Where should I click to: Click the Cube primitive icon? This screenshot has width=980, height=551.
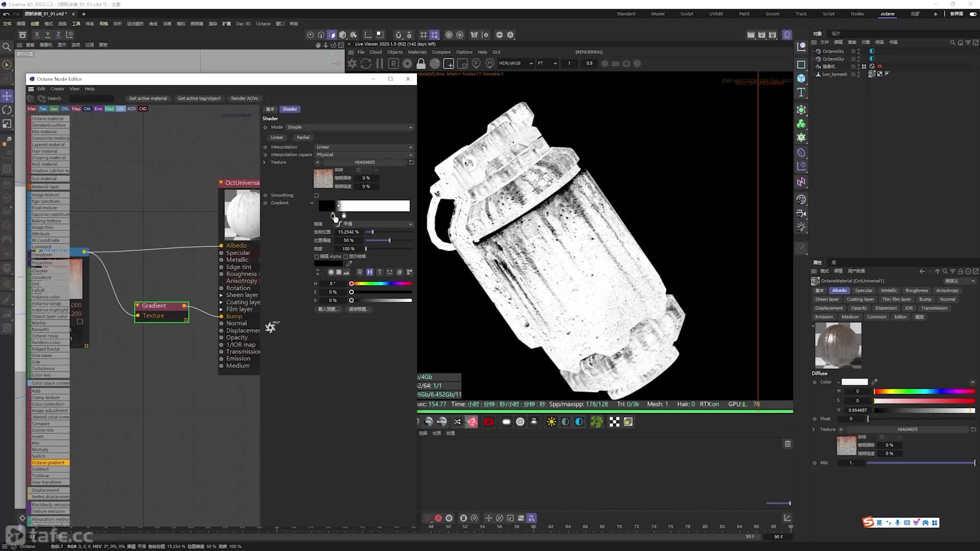pos(801,79)
